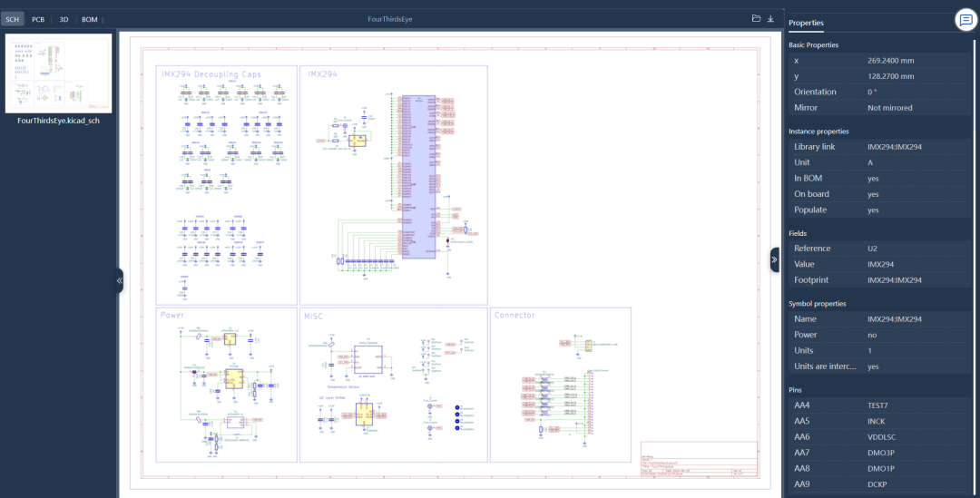980x498 pixels.
Task: Click the Connector section title in schematic
Action: (514, 315)
